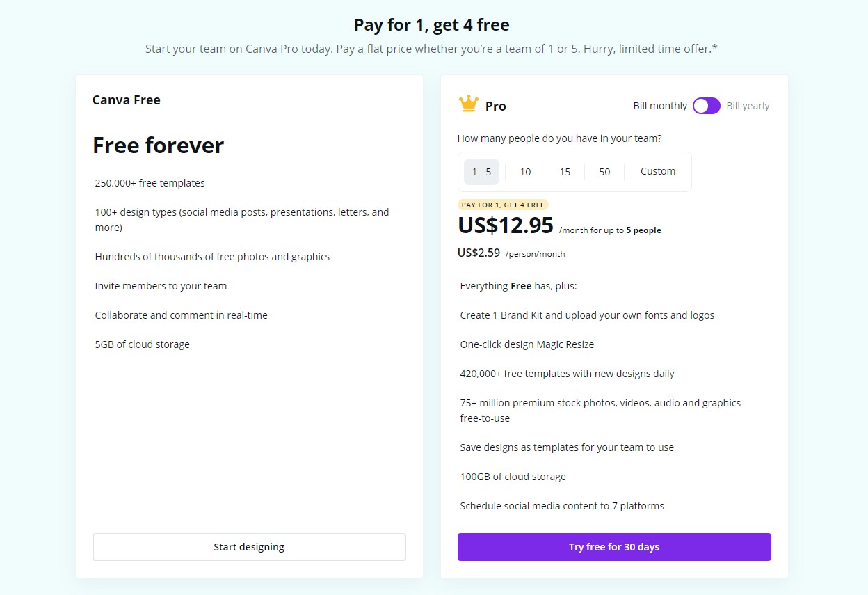
Task: Select Custom team size option
Action: 657,171
